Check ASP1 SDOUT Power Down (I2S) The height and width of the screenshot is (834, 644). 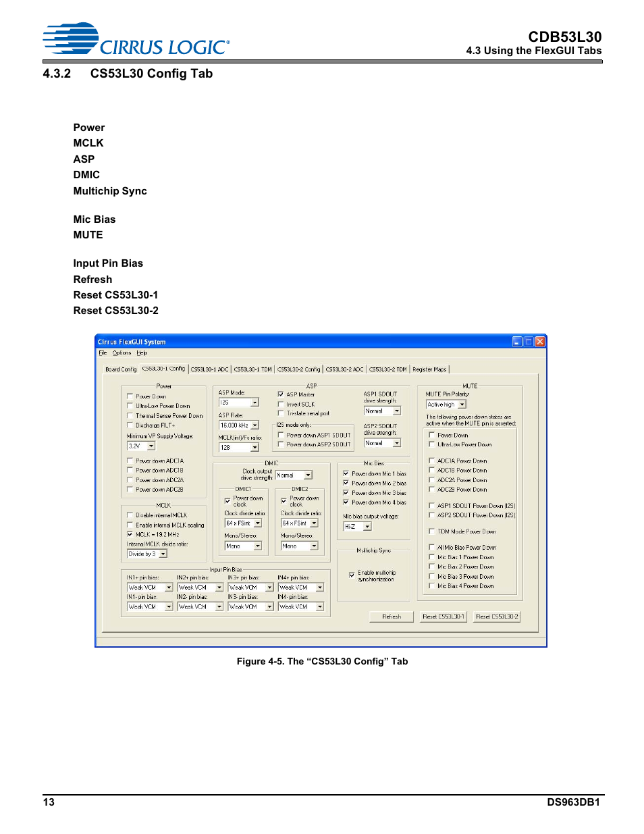coord(432,505)
